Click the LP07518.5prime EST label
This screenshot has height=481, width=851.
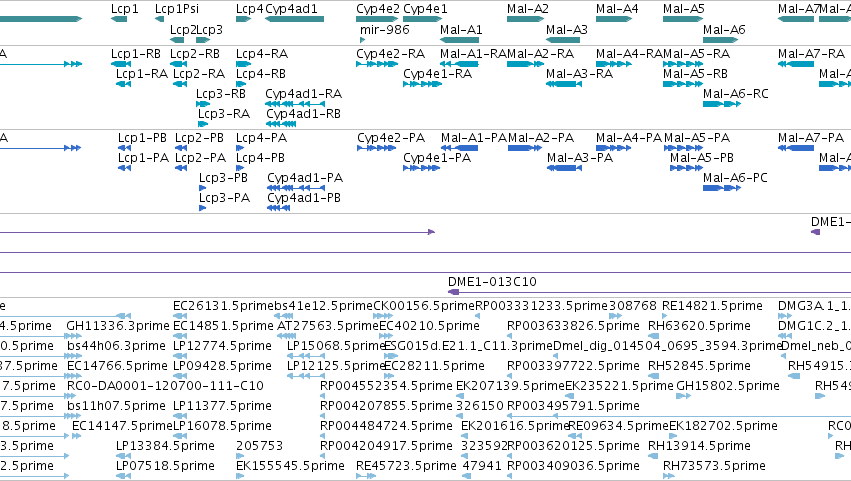click(x=165, y=467)
